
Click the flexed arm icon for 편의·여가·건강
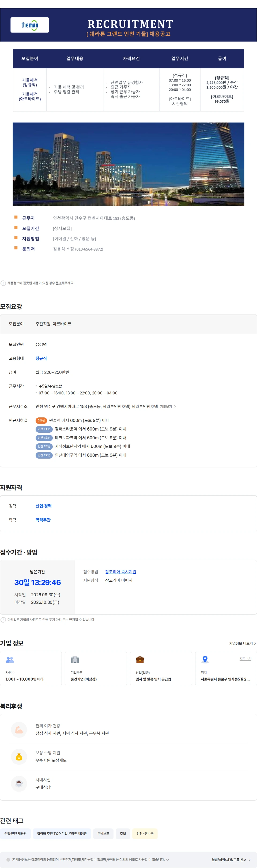point(19,729)
